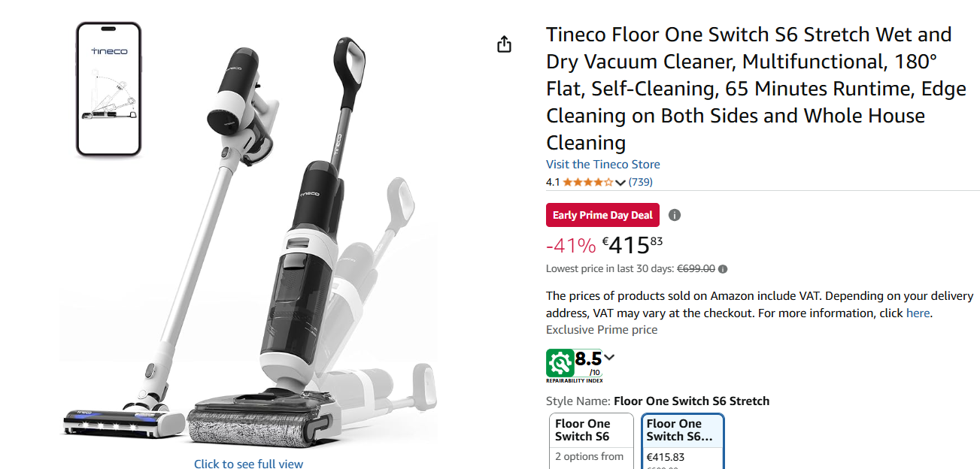Open the 739 customer reviews link

(640, 182)
